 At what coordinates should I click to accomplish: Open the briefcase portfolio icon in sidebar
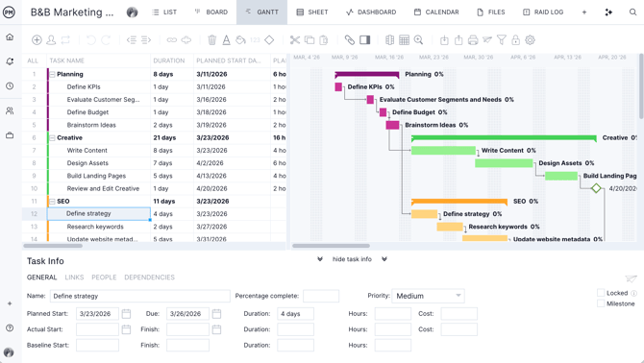tap(10, 135)
